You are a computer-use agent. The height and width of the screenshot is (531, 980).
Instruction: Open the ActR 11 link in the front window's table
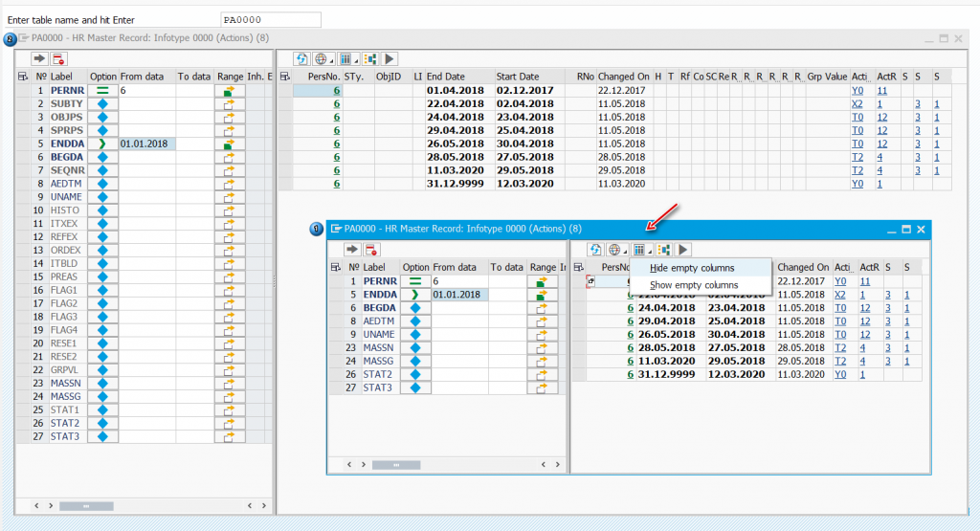click(x=864, y=281)
